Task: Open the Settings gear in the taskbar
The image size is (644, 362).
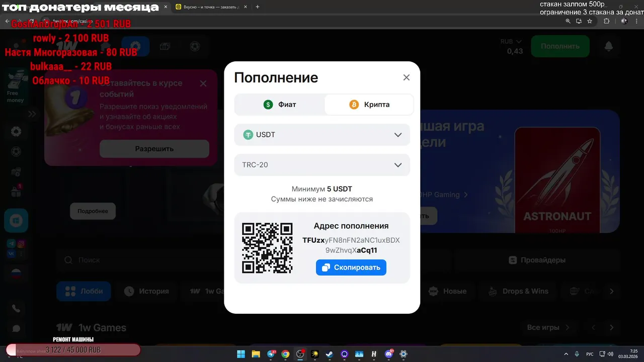Action: [404, 354]
